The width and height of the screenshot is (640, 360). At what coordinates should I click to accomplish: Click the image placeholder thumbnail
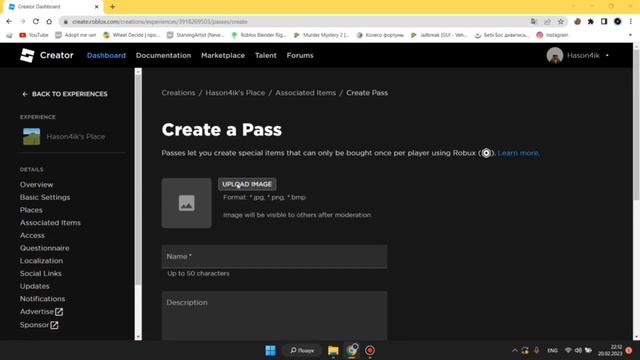click(187, 203)
